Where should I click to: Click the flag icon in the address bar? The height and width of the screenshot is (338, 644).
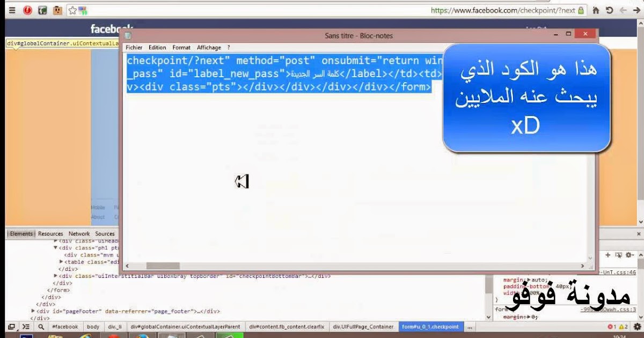83,10
